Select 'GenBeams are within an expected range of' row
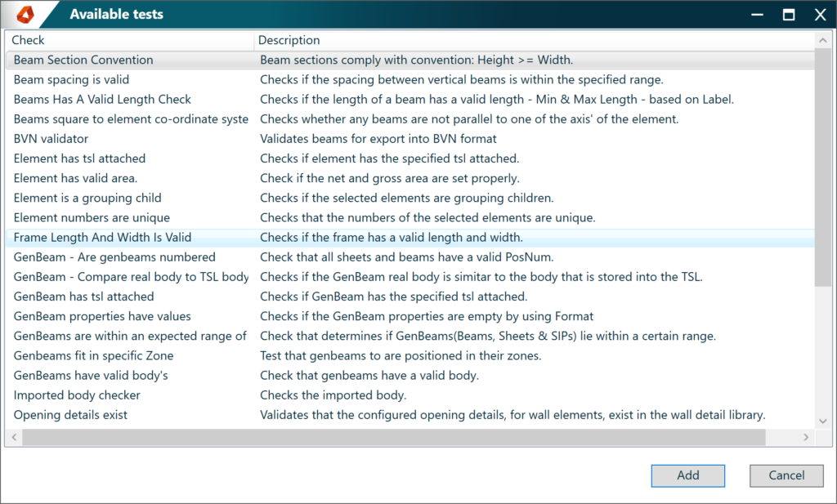 click(410, 336)
